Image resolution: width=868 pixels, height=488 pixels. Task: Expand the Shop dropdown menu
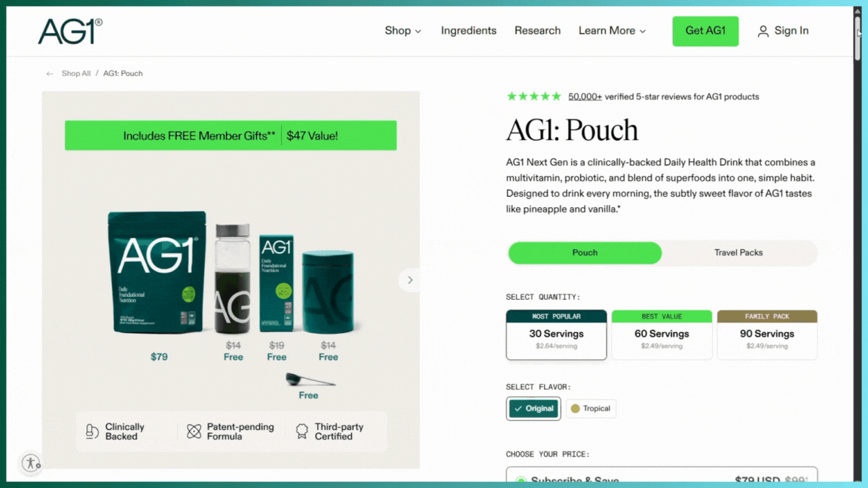coord(403,31)
